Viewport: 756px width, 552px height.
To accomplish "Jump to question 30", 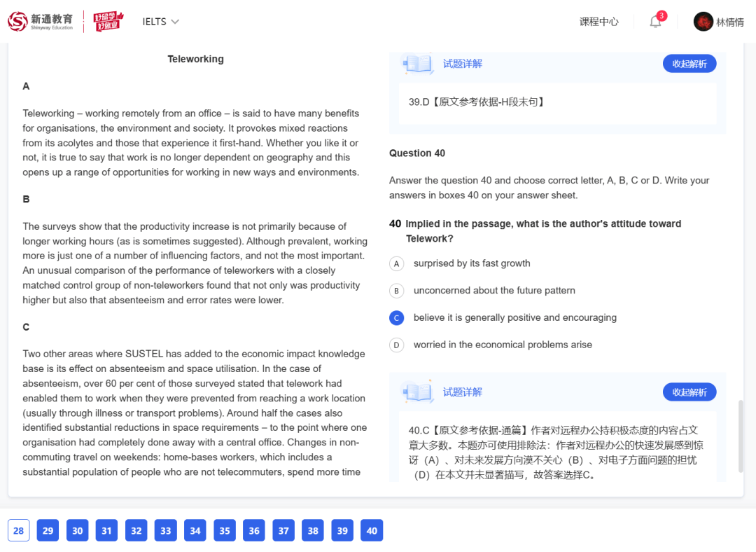I will pos(77,531).
